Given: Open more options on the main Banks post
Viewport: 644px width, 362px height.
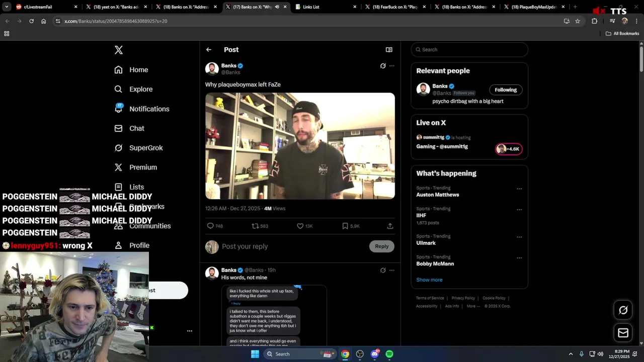Looking at the screenshot, I should [x=392, y=66].
